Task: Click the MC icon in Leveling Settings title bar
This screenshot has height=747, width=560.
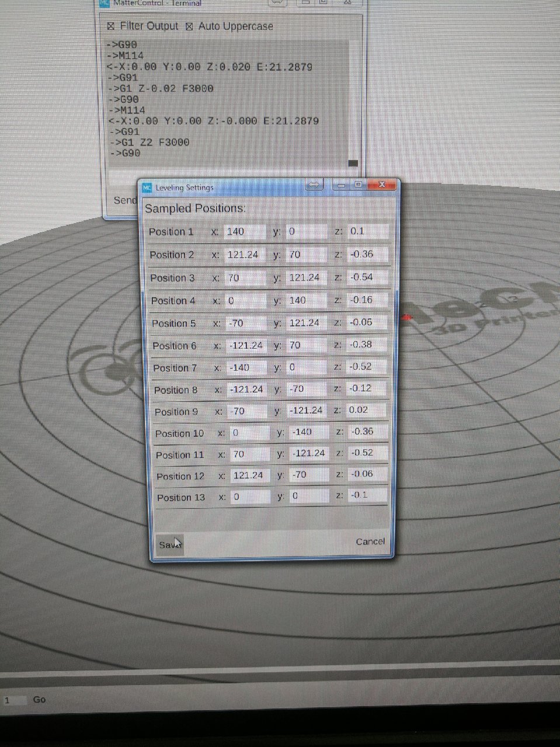Action: [x=147, y=187]
